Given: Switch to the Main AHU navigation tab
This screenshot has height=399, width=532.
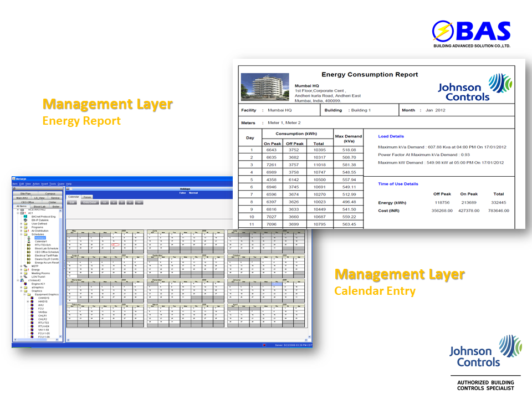Looking at the screenshot, I should pyautogui.click(x=22, y=198).
